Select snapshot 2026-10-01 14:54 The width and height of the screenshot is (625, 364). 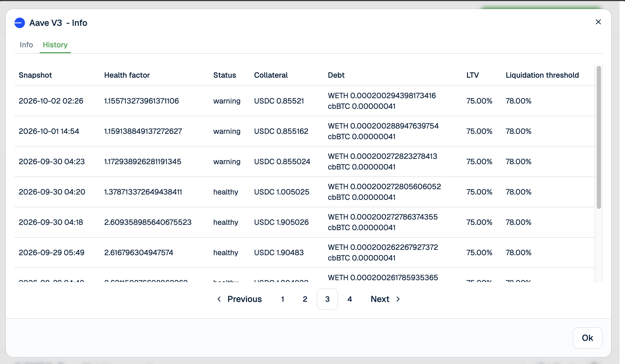(x=49, y=131)
